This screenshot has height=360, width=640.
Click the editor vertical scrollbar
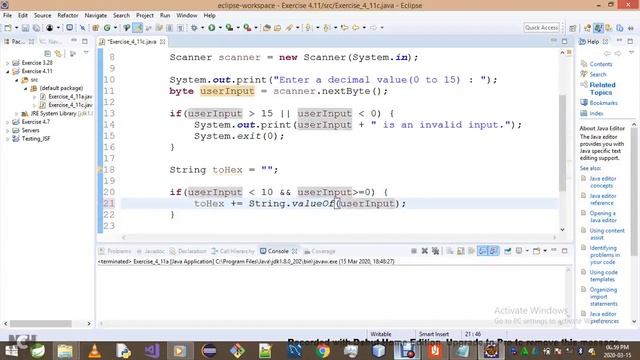562,143
